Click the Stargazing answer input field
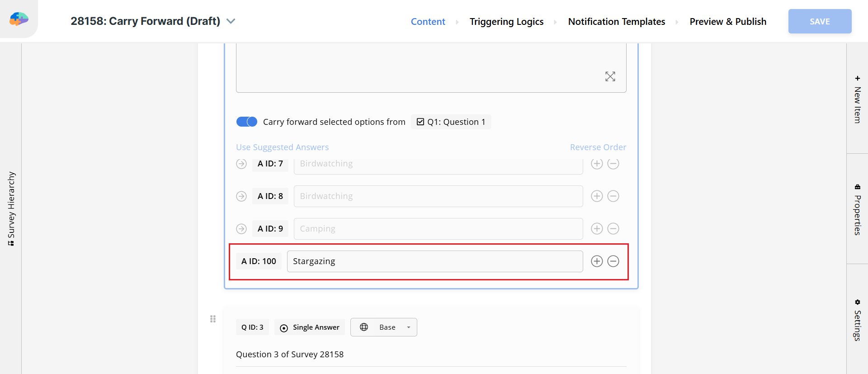This screenshot has height=374, width=868. point(434,261)
